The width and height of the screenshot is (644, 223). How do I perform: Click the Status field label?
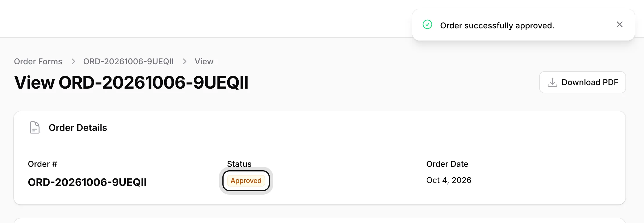pyautogui.click(x=239, y=164)
